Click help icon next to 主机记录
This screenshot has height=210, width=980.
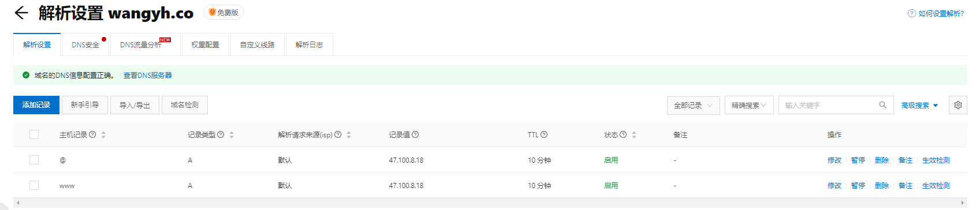click(92, 134)
